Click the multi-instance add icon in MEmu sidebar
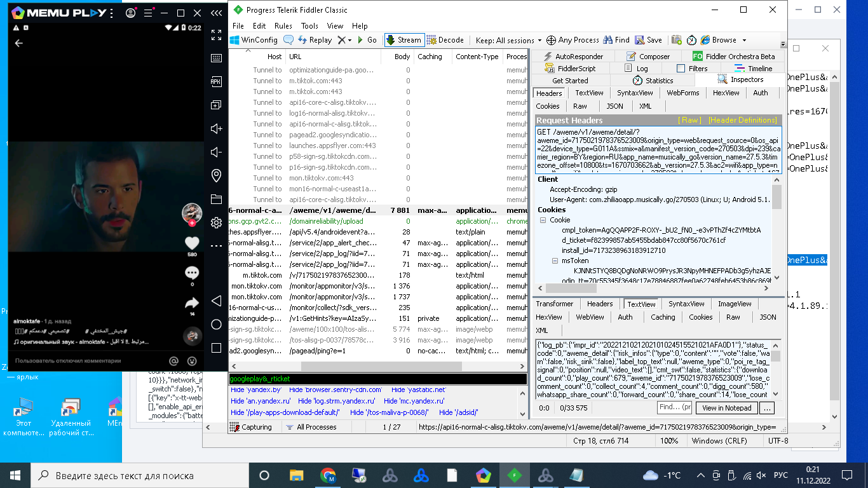 click(216, 105)
